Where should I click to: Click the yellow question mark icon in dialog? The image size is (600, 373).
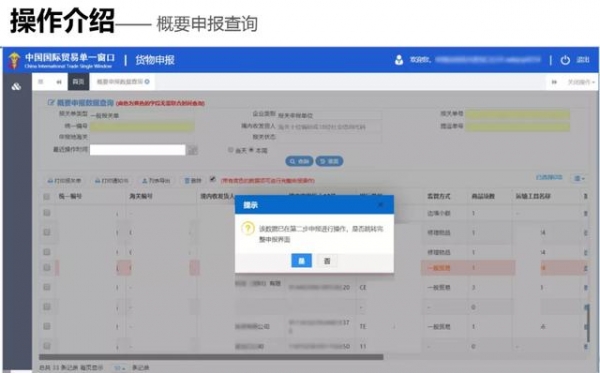248,229
